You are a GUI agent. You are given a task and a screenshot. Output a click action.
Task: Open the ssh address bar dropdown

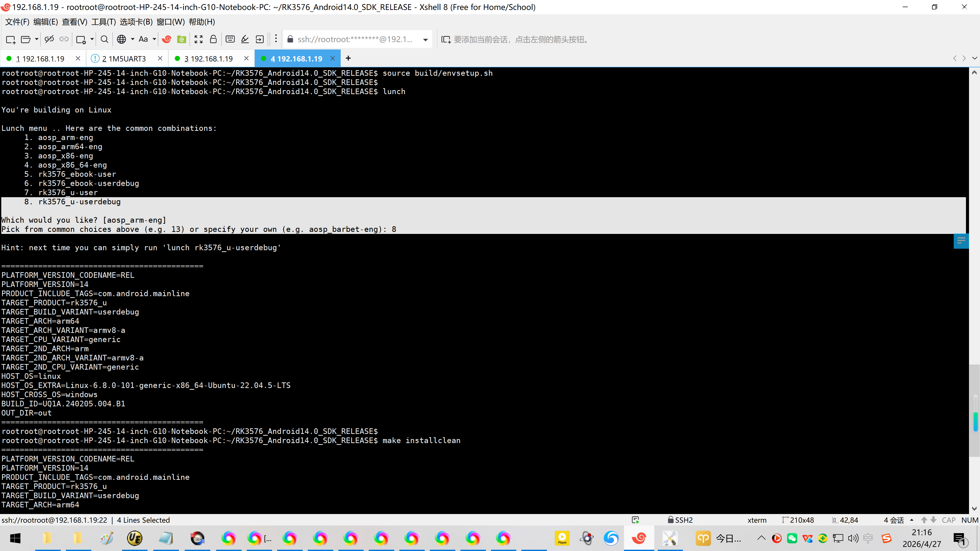point(425,40)
